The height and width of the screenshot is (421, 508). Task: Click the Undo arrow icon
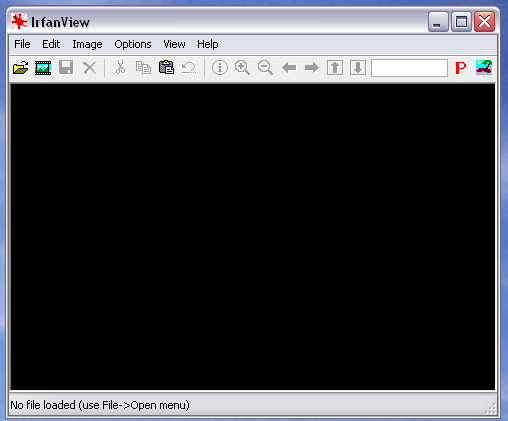point(189,68)
